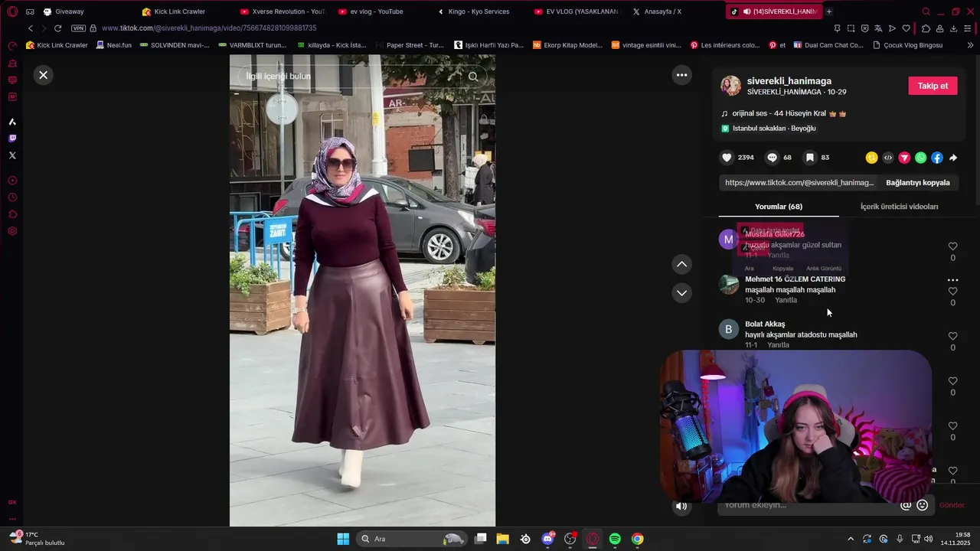Like Mehmet 16 ÖZLEM CATERING's comment
Screen dimensions: 980x551
point(952,292)
